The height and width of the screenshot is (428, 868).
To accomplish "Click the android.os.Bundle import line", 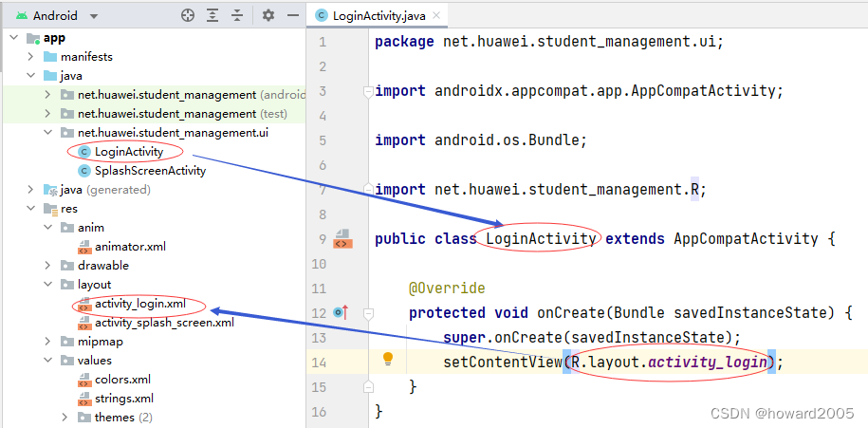I will click(481, 140).
